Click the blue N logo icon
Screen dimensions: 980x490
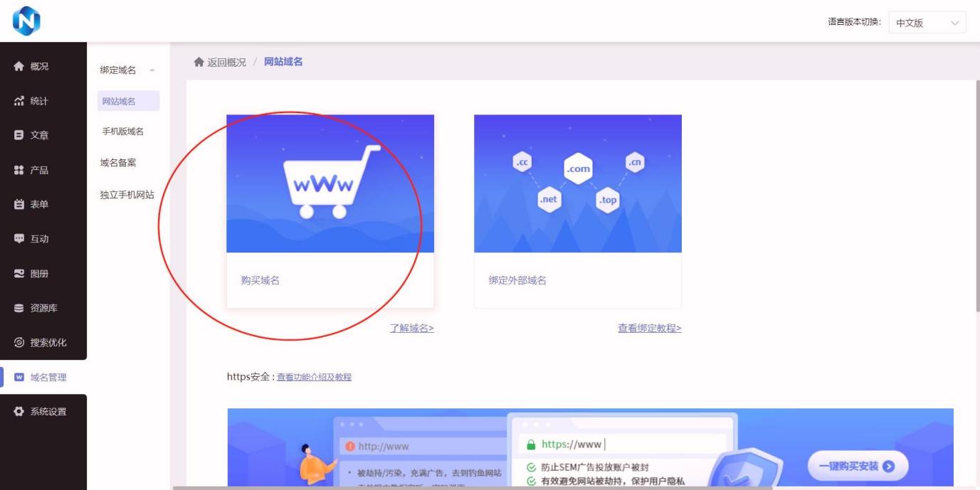tap(26, 21)
